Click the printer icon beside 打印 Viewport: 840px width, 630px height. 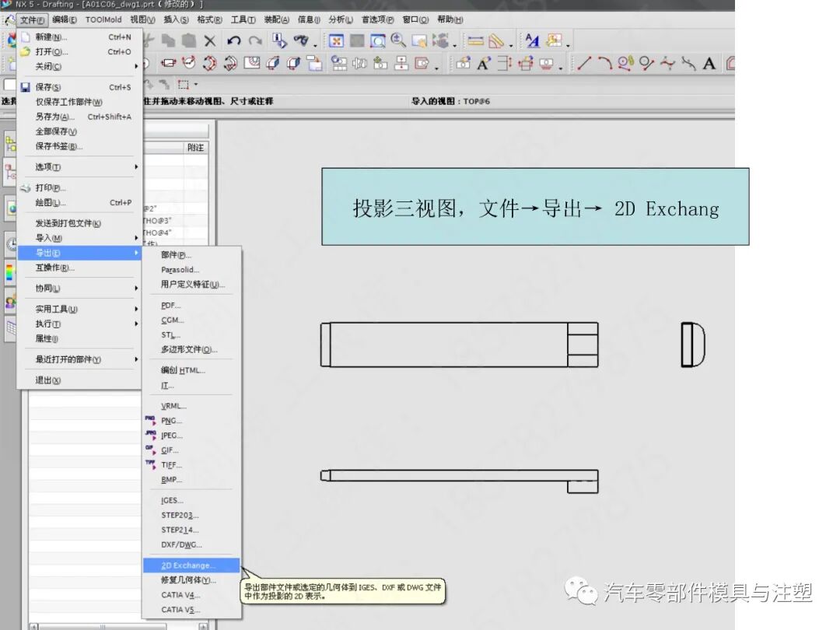tap(26, 187)
